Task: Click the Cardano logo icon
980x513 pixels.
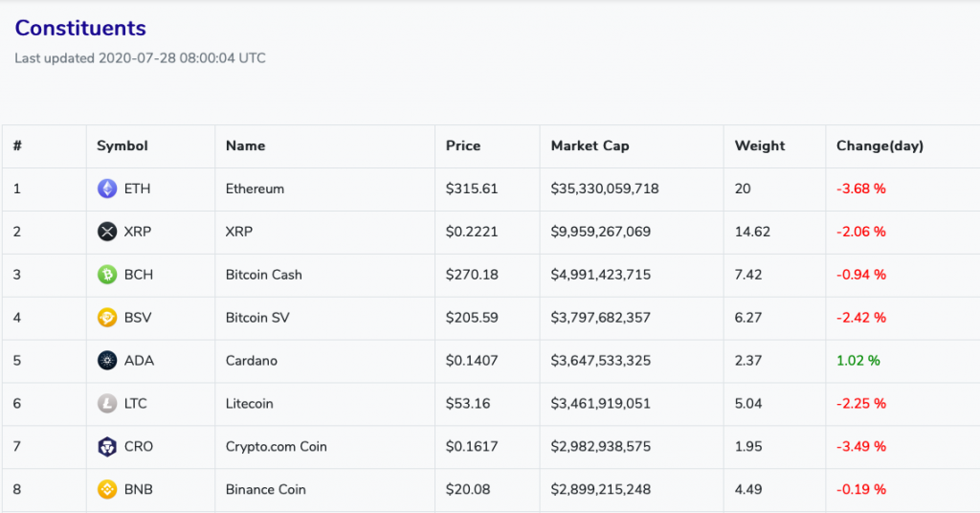Action: (107, 361)
